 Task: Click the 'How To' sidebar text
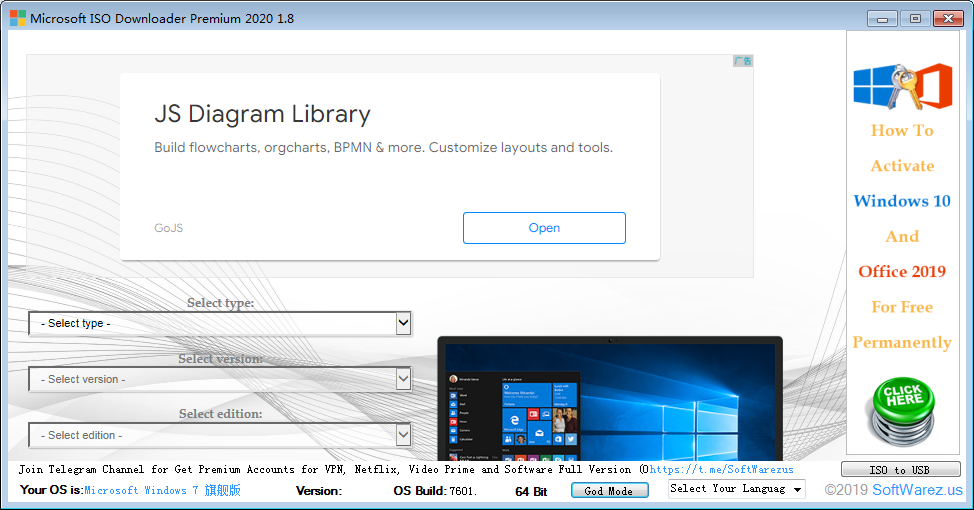tap(902, 130)
